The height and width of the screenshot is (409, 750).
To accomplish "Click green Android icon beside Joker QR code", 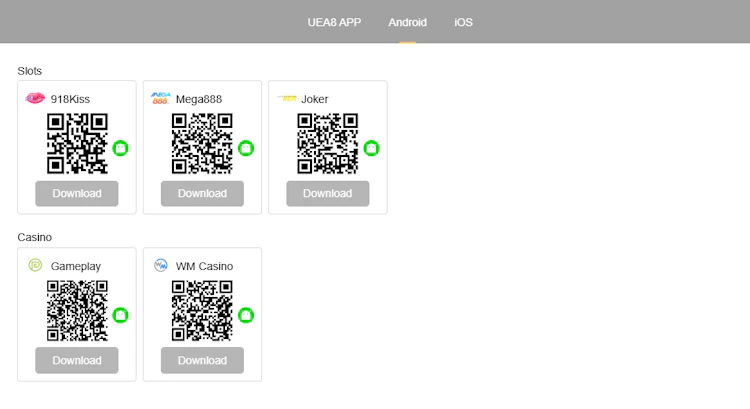I will [x=371, y=148].
